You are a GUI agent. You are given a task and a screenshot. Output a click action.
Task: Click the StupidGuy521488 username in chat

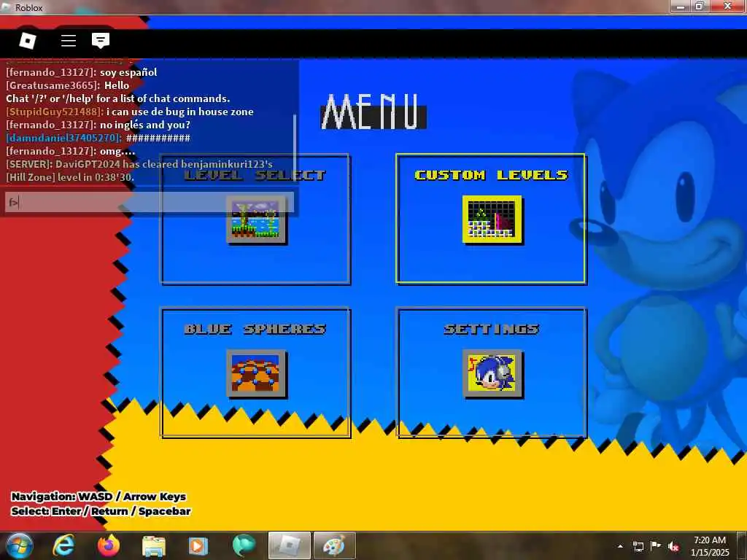click(x=55, y=112)
